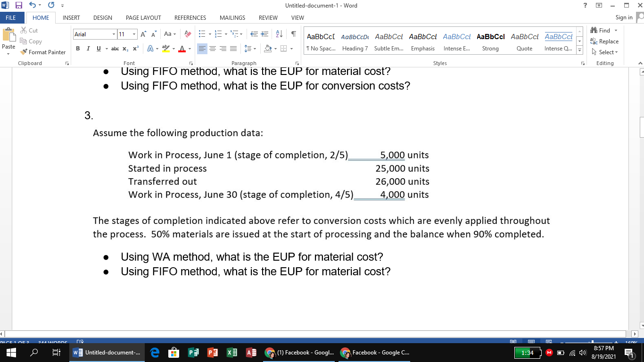Switch to the DESIGN tab
Screen dimensions: 644x362
102,17
